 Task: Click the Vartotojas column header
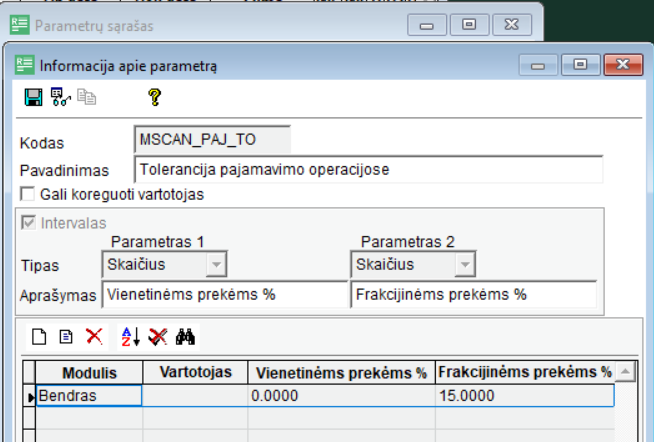click(195, 372)
